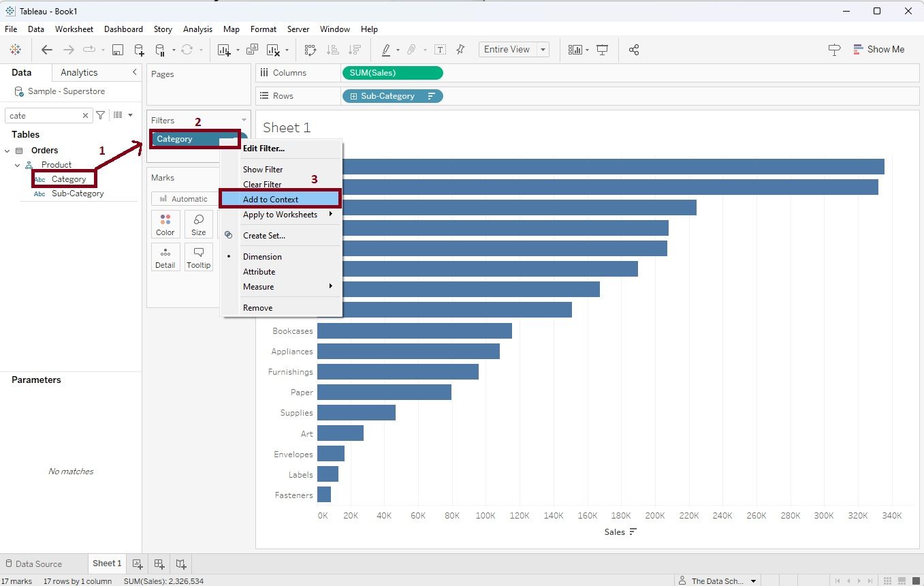Collapse the Orders table tree node
Image resolution: width=924 pixels, height=586 pixels.
[7, 151]
